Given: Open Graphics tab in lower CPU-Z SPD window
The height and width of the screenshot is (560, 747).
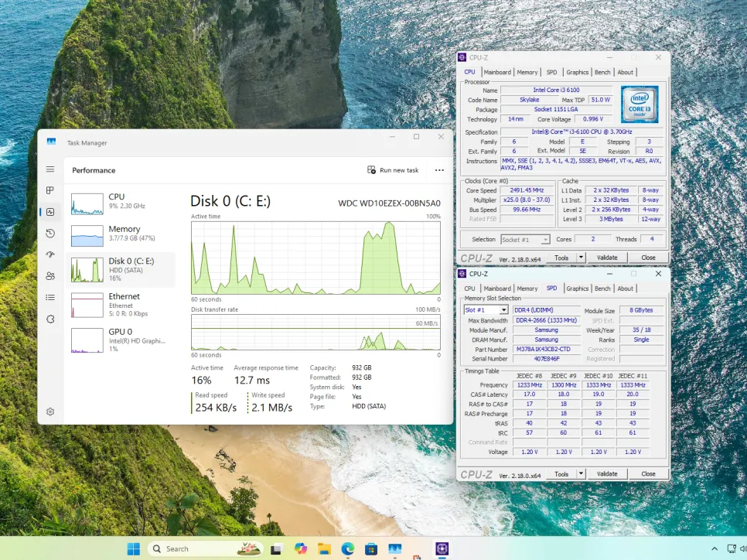Looking at the screenshot, I should coord(577,289).
